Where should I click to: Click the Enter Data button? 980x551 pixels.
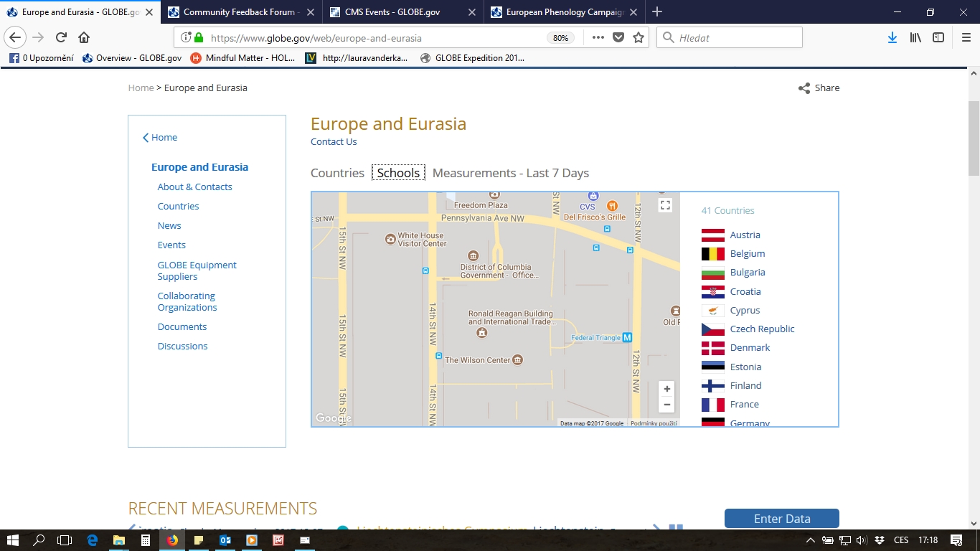tap(781, 519)
